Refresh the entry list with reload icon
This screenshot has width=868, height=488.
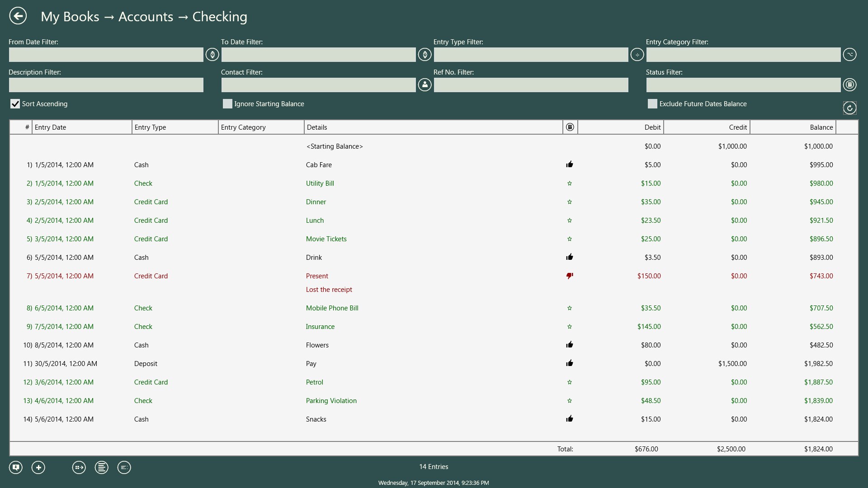(x=849, y=108)
